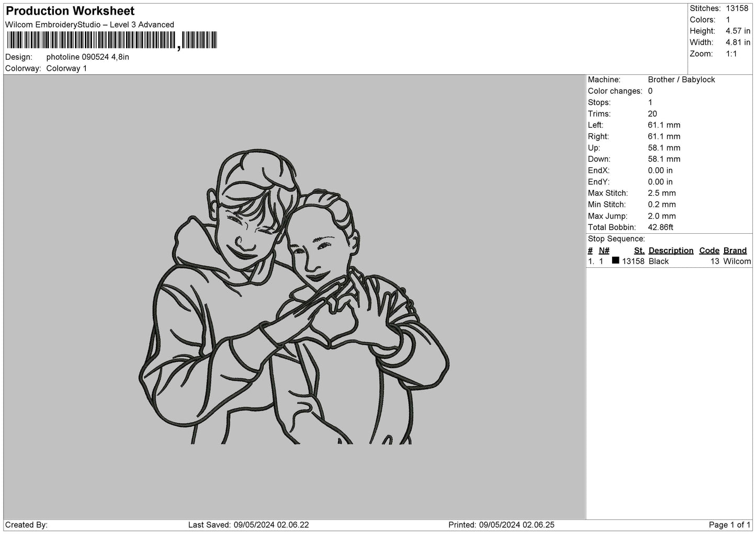Click "Printed: 09/05/2024 02.06.25" in footer
The image size is (756, 534).
502,525
